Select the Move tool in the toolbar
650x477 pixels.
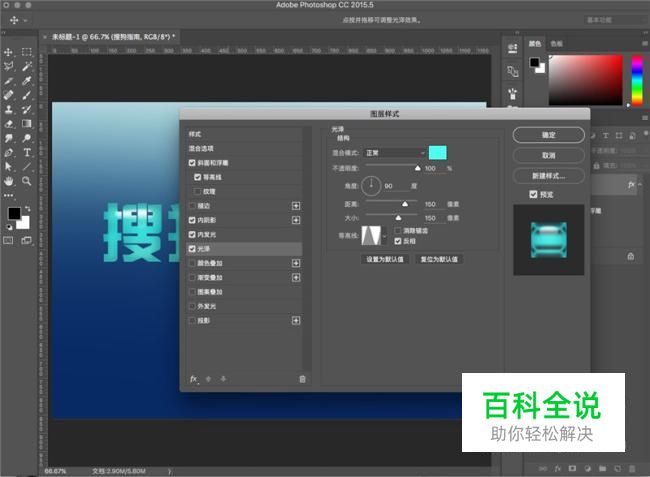pyautogui.click(x=8, y=52)
